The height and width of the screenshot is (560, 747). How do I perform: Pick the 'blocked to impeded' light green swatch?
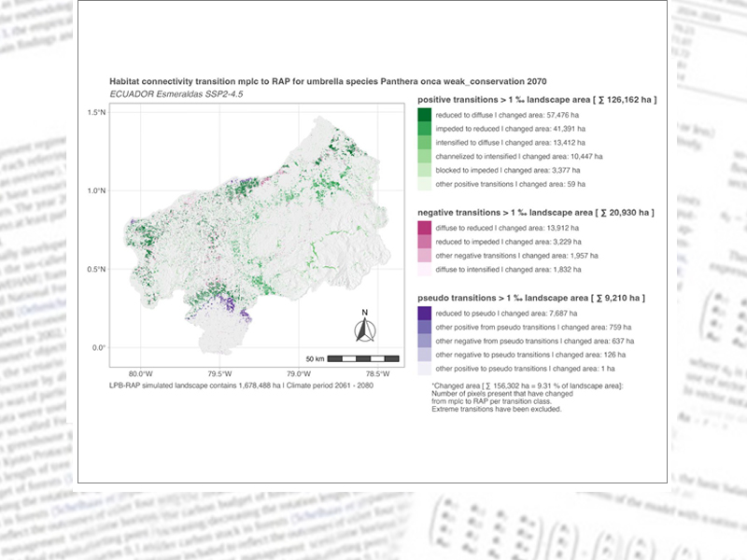(425, 171)
